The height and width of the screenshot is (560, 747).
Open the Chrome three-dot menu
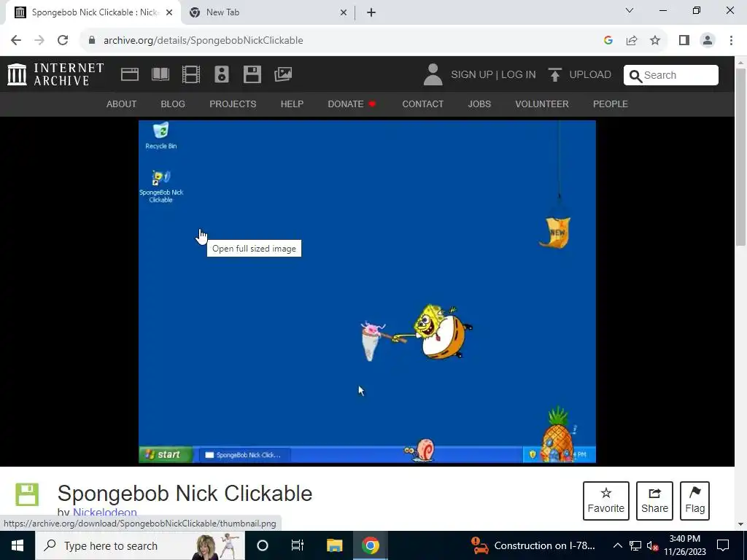coord(731,40)
